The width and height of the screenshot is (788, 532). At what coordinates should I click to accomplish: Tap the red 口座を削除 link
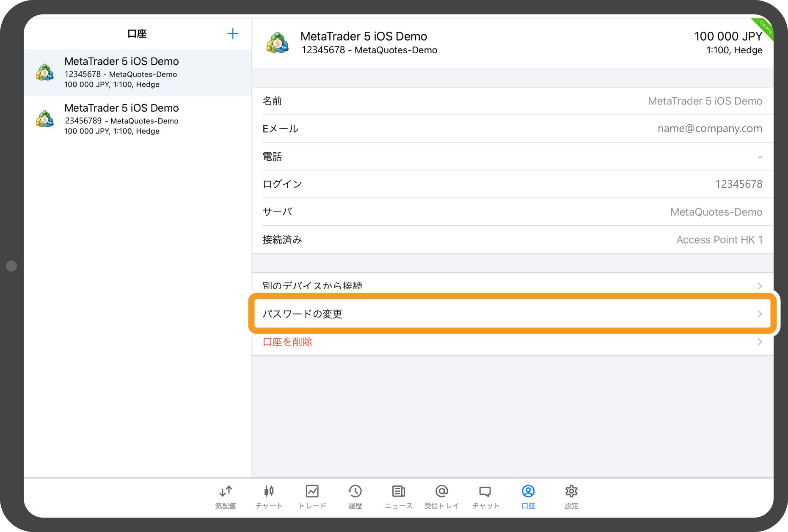288,342
